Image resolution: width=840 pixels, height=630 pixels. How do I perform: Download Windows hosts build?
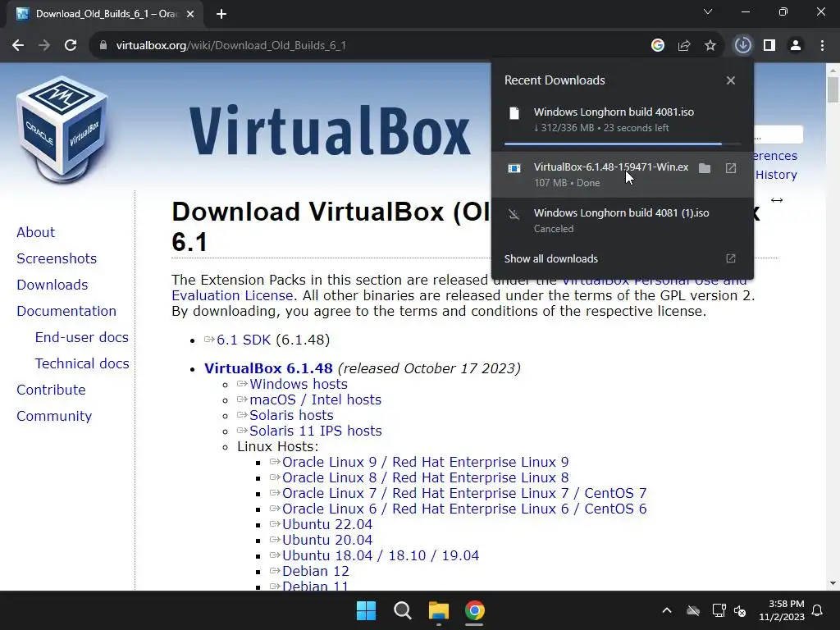point(298,384)
